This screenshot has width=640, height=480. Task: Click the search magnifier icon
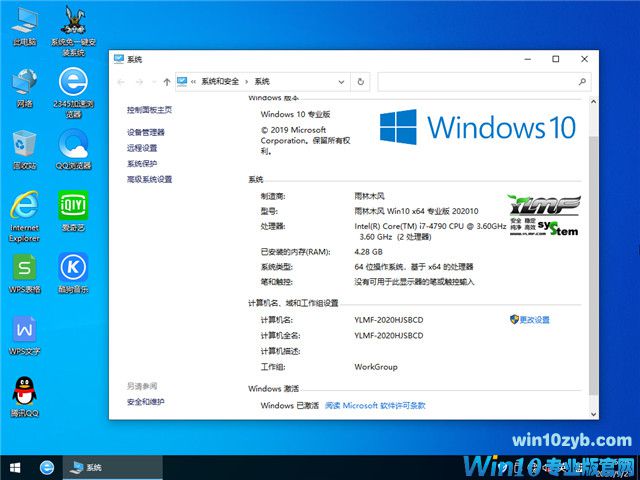tap(582, 82)
